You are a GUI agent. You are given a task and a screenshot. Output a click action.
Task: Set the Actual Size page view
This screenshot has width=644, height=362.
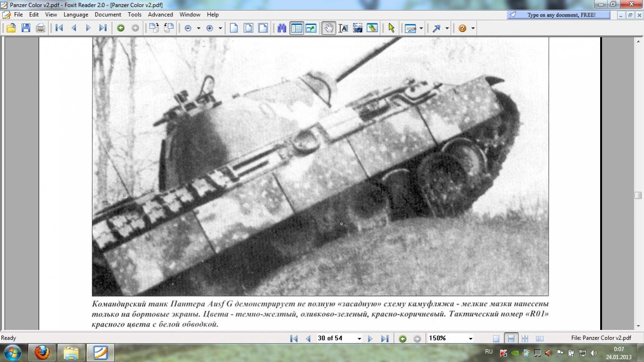tap(234, 28)
